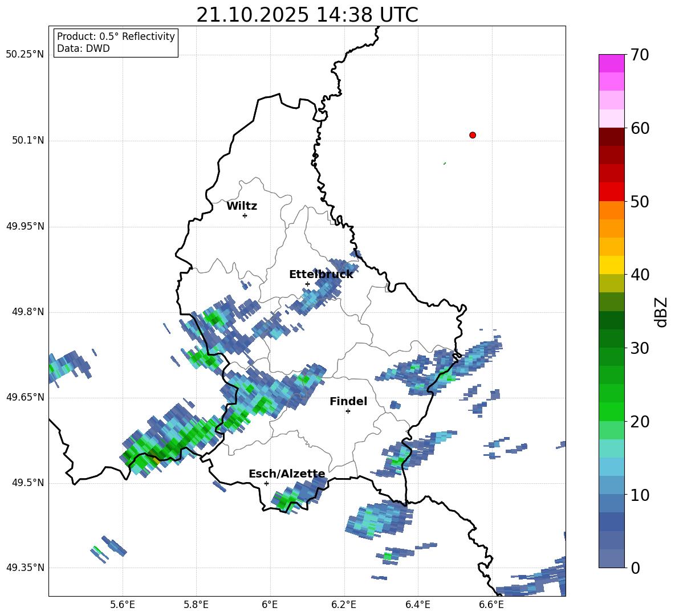
Task: Pick the grayish-blue band above 0
Action: click(611, 558)
